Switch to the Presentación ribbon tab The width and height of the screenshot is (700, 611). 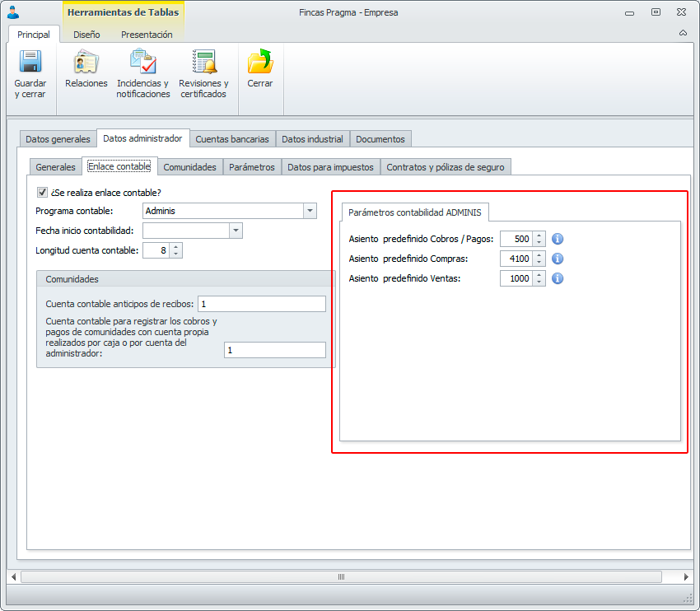tap(147, 35)
